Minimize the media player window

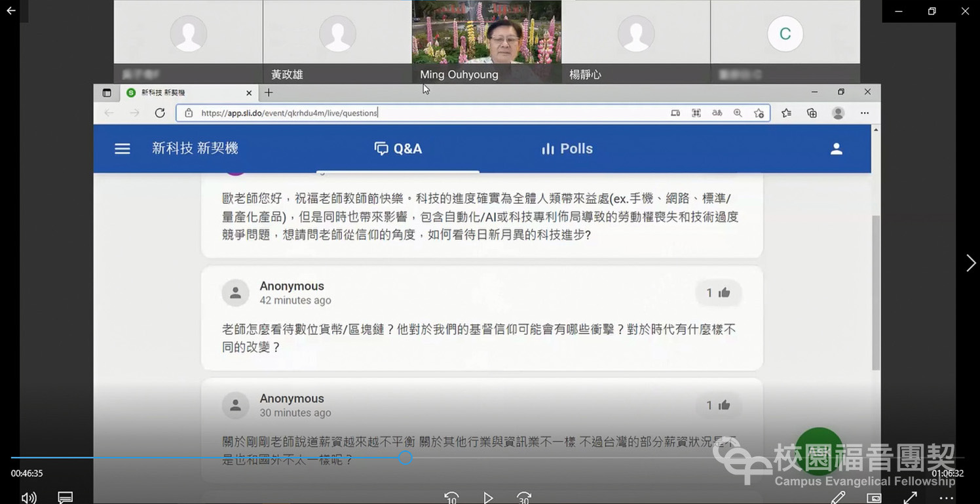(x=899, y=11)
